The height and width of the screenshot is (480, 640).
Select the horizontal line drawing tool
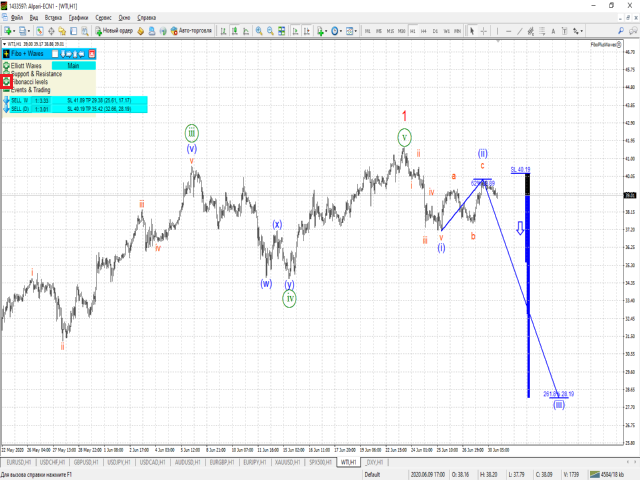509,31
